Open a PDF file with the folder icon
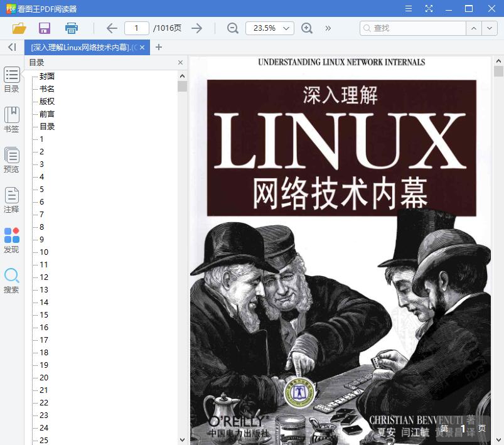The image size is (504, 445). 19,28
